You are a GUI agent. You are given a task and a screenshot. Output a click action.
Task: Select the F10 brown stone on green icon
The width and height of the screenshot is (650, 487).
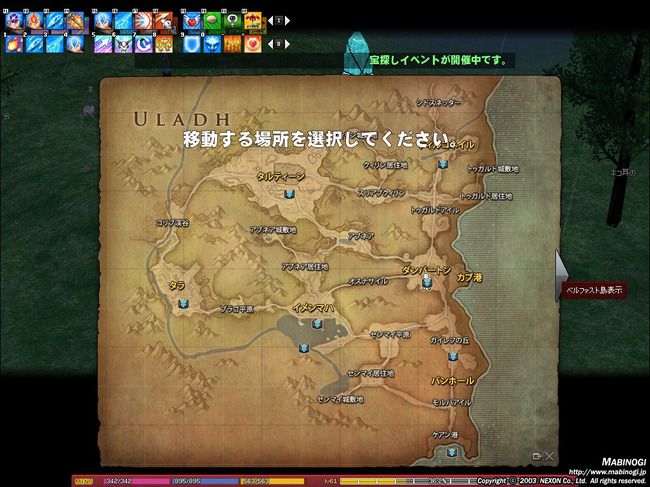click(x=212, y=21)
